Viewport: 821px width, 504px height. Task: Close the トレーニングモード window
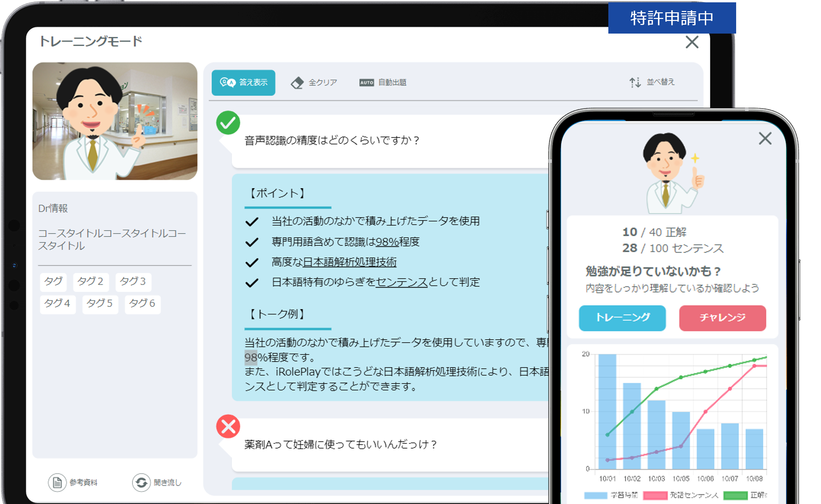[692, 42]
